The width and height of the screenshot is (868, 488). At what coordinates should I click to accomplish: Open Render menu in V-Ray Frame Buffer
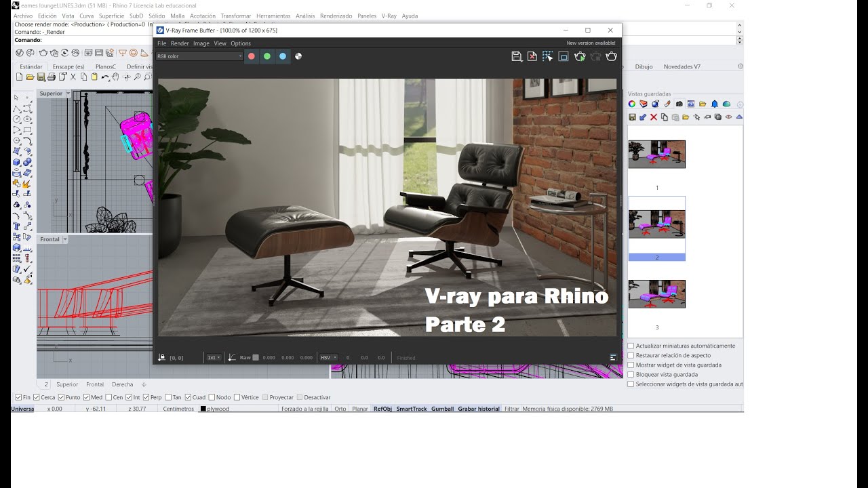point(180,43)
